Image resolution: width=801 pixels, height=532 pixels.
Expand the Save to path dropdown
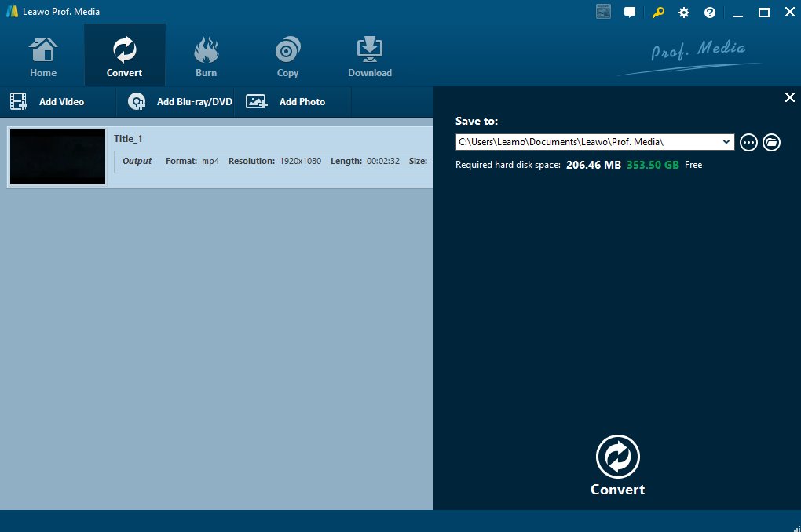click(727, 142)
